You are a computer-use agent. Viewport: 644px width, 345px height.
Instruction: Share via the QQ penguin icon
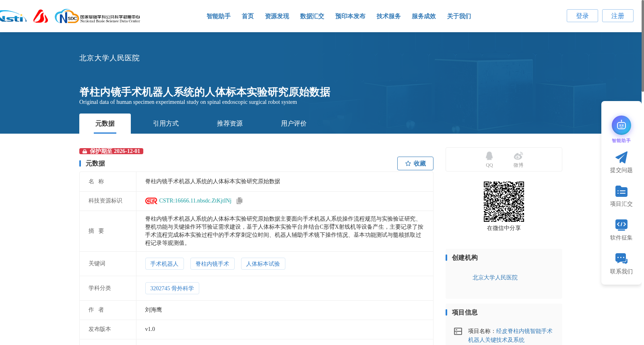click(x=489, y=156)
